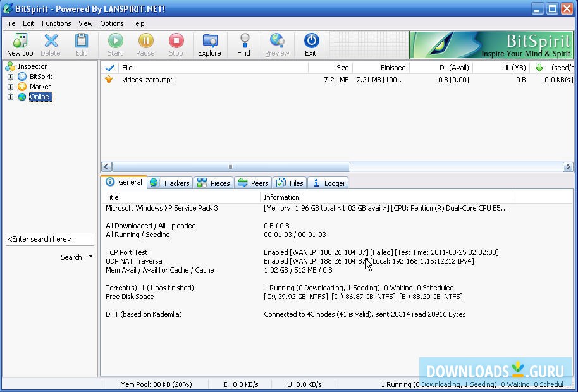
Task: Sort by the UL (MB) column header
Action: [x=501, y=68]
